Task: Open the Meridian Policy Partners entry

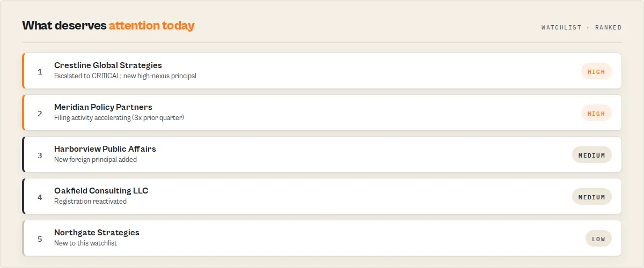Action: click(x=322, y=113)
